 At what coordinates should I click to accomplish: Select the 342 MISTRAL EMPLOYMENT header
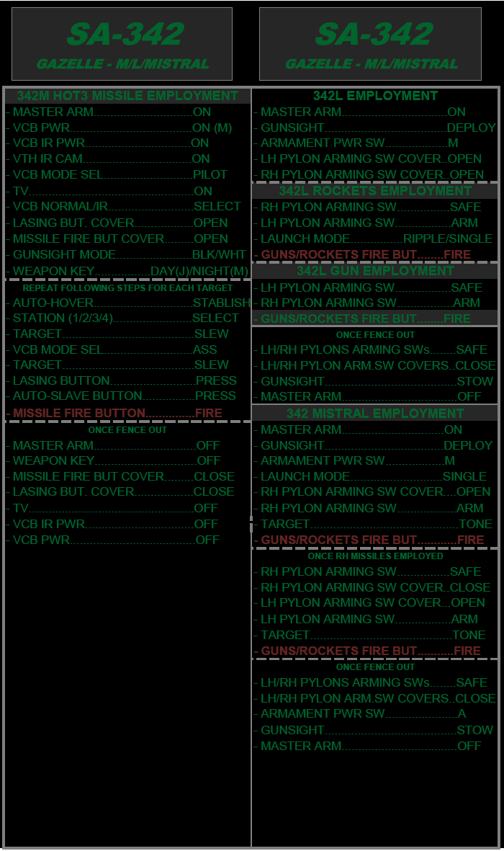[x=374, y=414]
